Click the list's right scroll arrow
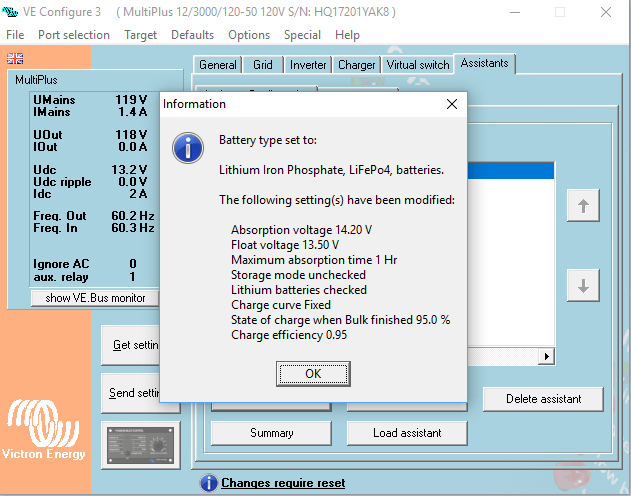631x496 pixels. click(x=546, y=356)
